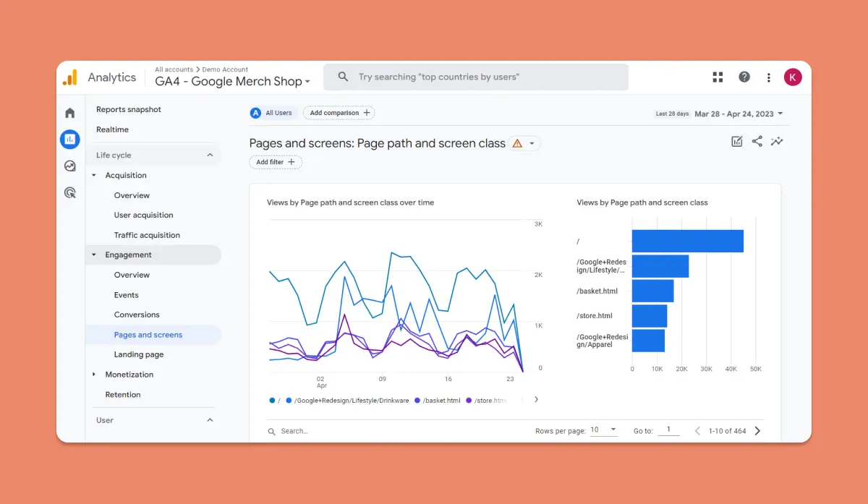Image resolution: width=868 pixels, height=504 pixels.
Task: Click the Share this report icon
Action: [x=757, y=142]
